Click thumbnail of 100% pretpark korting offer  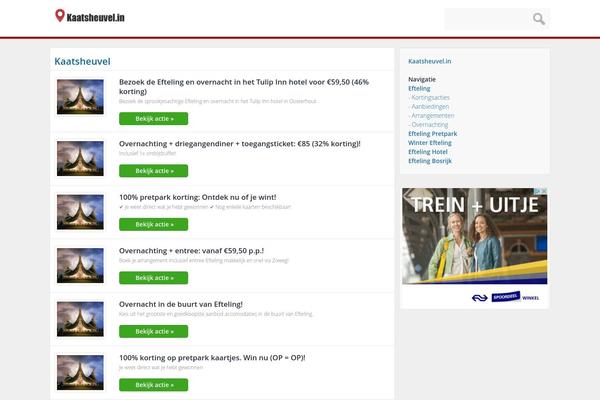pyautogui.click(x=80, y=212)
